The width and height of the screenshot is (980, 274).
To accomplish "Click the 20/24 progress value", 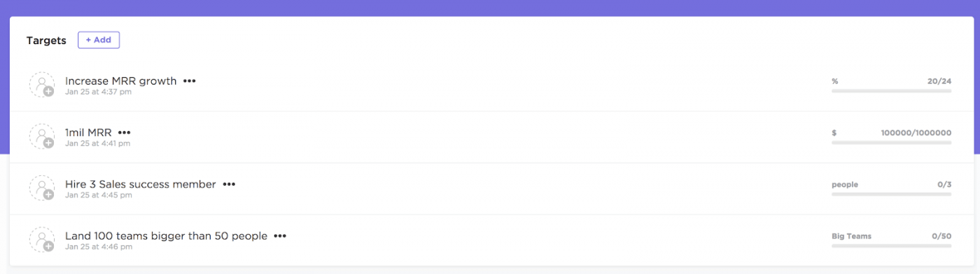I will (939, 81).
